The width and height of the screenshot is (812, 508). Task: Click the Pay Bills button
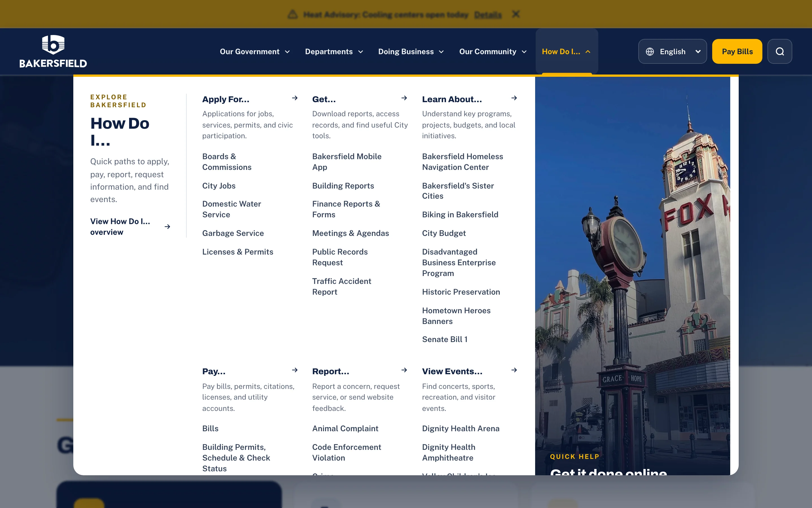tap(737, 51)
